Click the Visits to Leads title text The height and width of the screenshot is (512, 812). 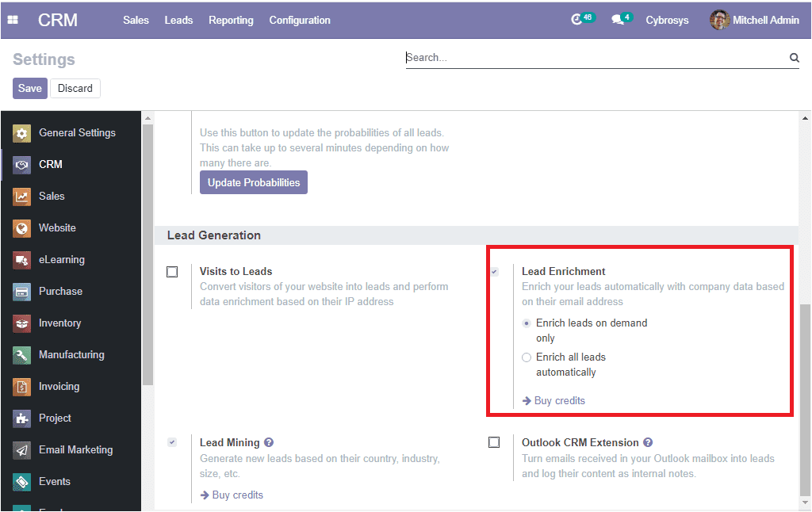click(236, 271)
